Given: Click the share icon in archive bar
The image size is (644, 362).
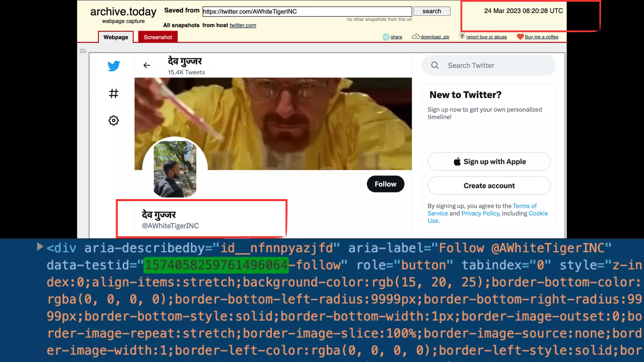Looking at the screenshot, I should tap(386, 37).
